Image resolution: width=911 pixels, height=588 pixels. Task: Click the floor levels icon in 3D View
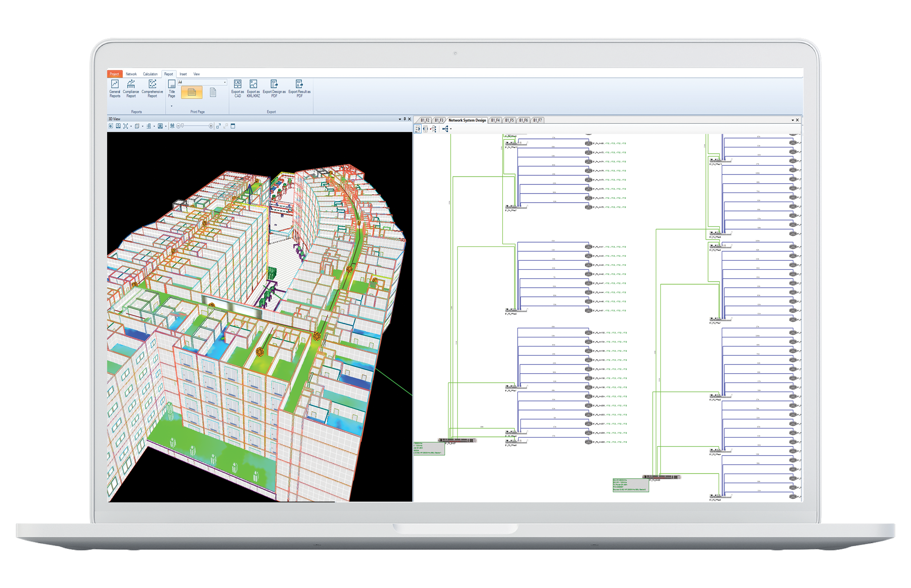(149, 126)
